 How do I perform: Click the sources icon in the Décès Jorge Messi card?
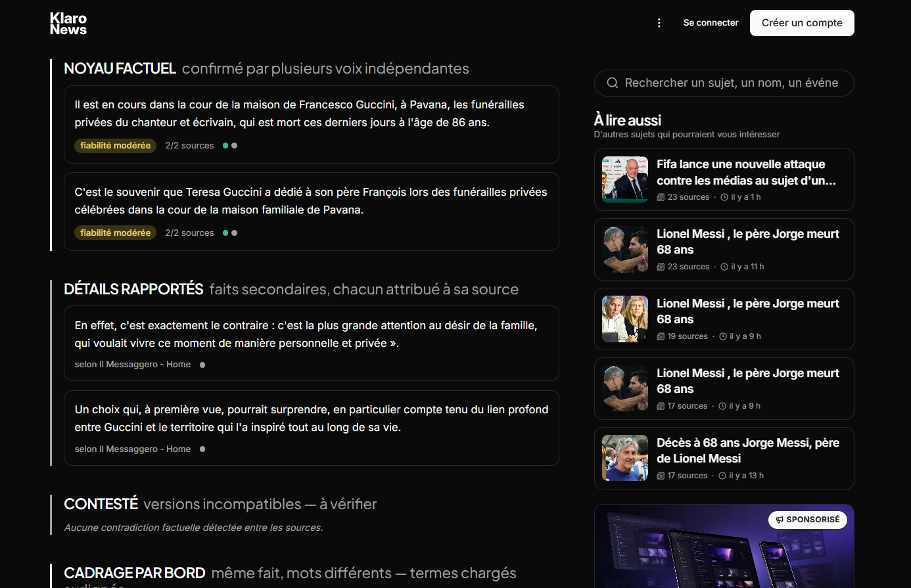click(661, 476)
